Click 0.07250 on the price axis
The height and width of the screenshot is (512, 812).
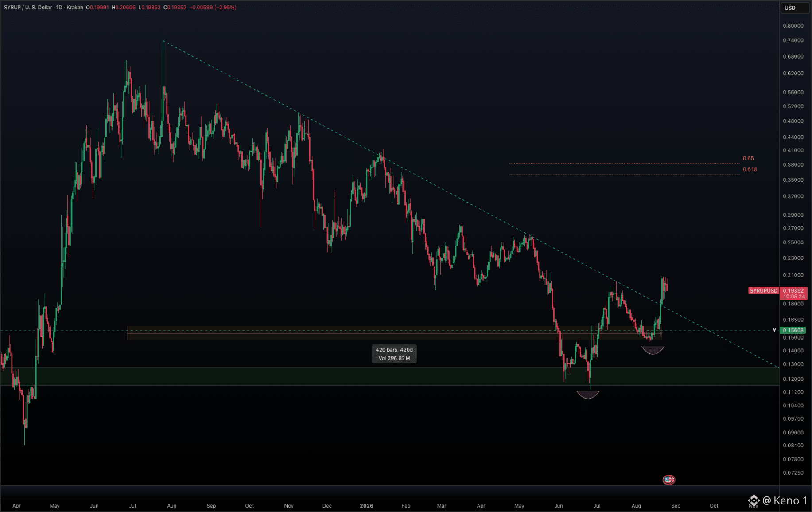pyautogui.click(x=793, y=473)
